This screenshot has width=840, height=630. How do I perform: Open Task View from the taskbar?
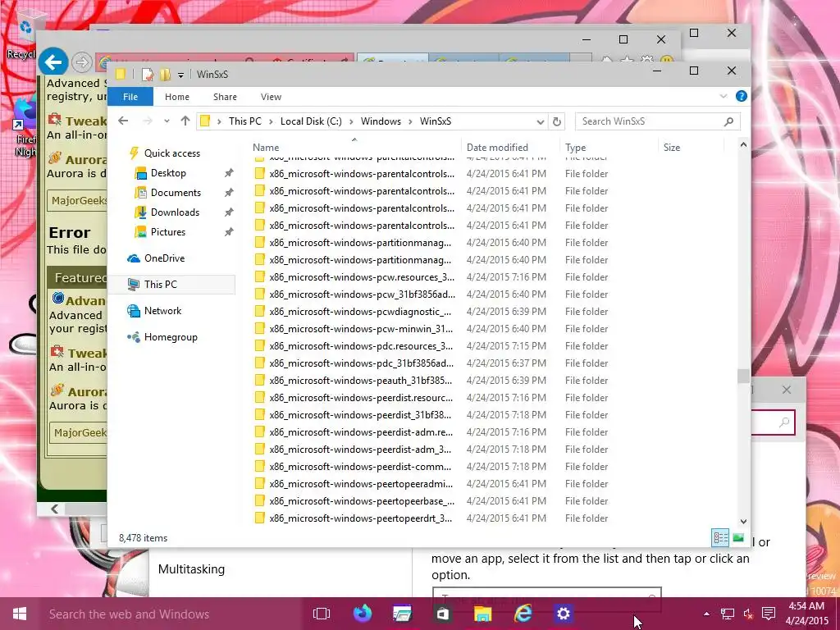pyautogui.click(x=322, y=614)
